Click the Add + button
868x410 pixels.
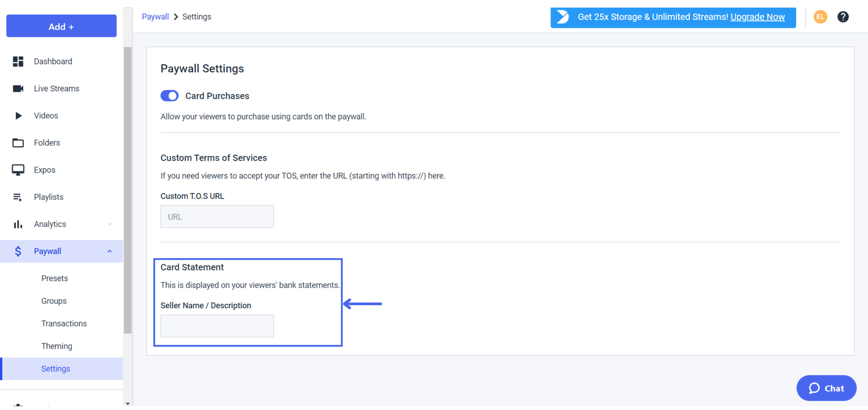click(61, 26)
